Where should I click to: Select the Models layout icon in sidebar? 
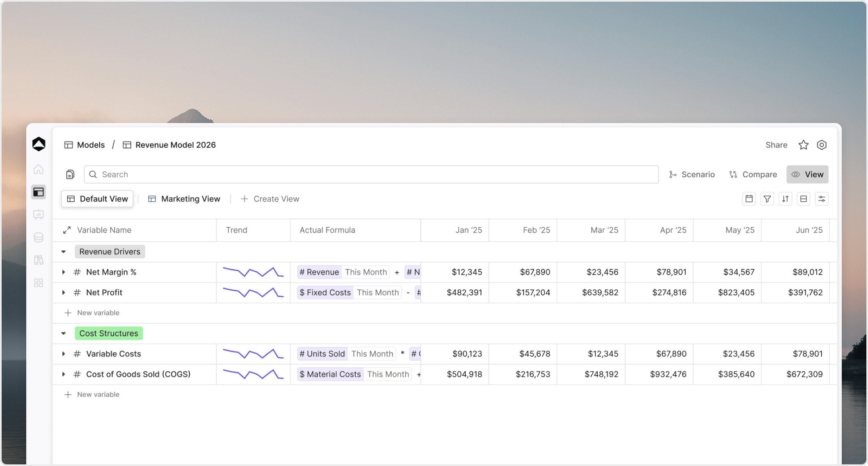click(x=39, y=192)
